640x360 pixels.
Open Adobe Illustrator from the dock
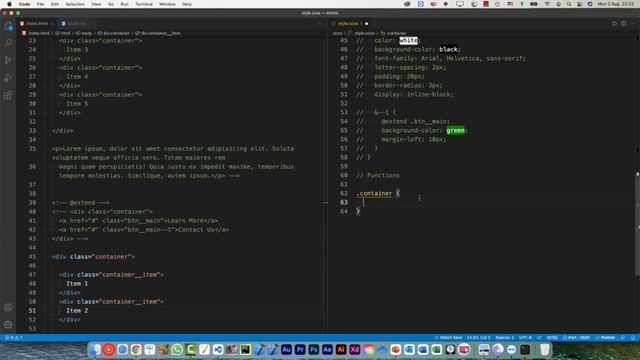[341, 349]
